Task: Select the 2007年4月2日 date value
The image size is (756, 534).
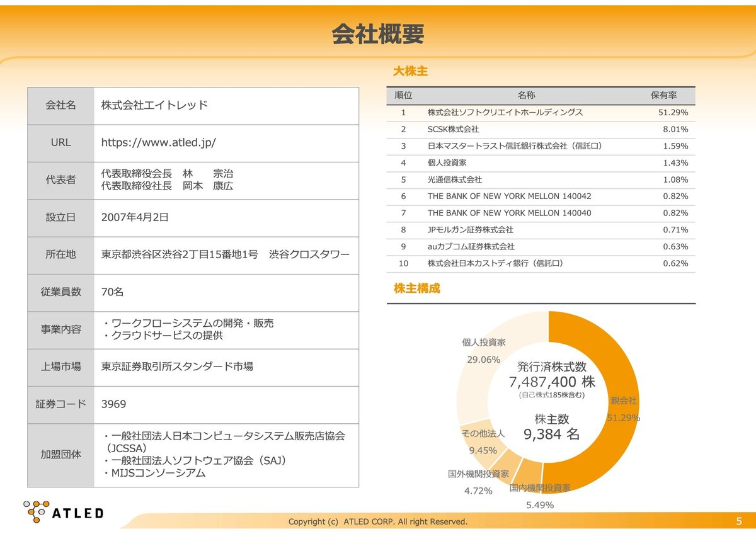Action: click(x=135, y=217)
